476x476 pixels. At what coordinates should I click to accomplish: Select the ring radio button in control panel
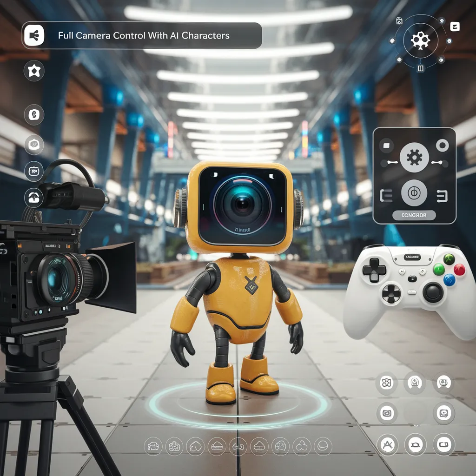443,146
